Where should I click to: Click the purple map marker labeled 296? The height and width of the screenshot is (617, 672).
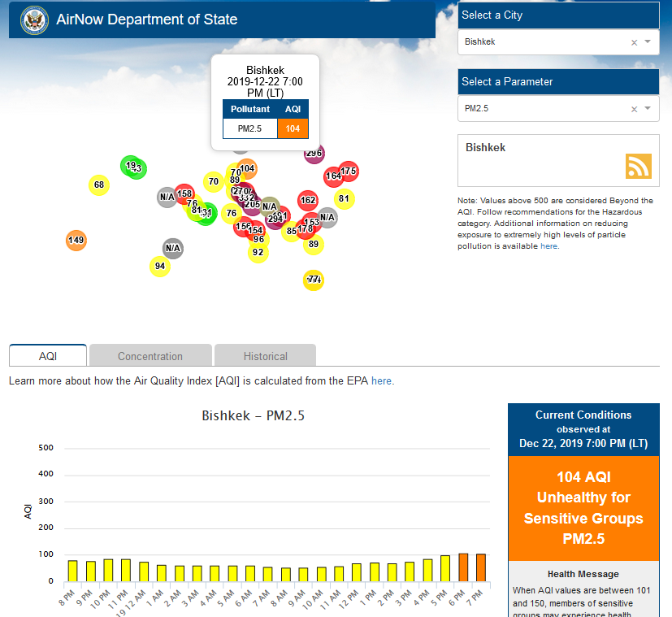[314, 153]
